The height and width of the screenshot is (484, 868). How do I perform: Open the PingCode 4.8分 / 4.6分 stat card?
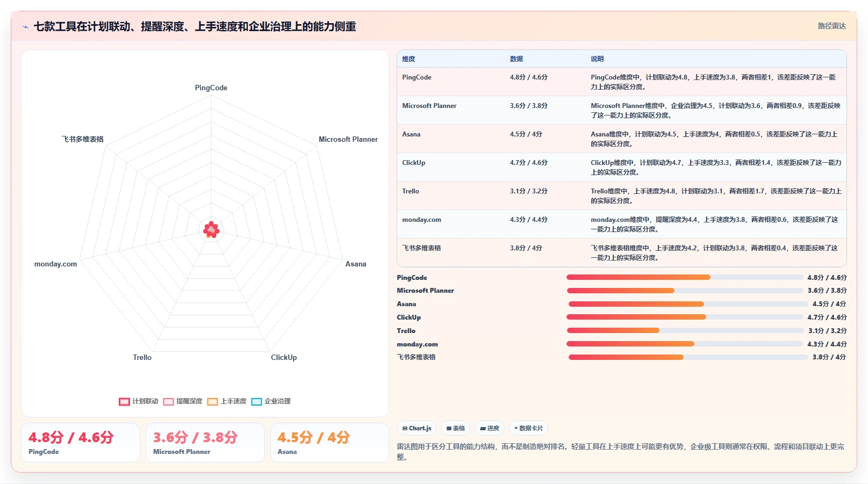pos(81,443)
